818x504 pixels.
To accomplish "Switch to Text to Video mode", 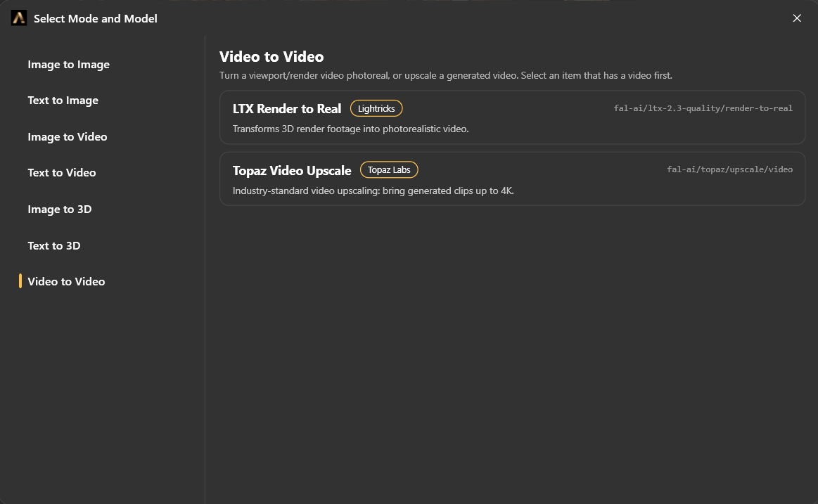I will 62,172.
